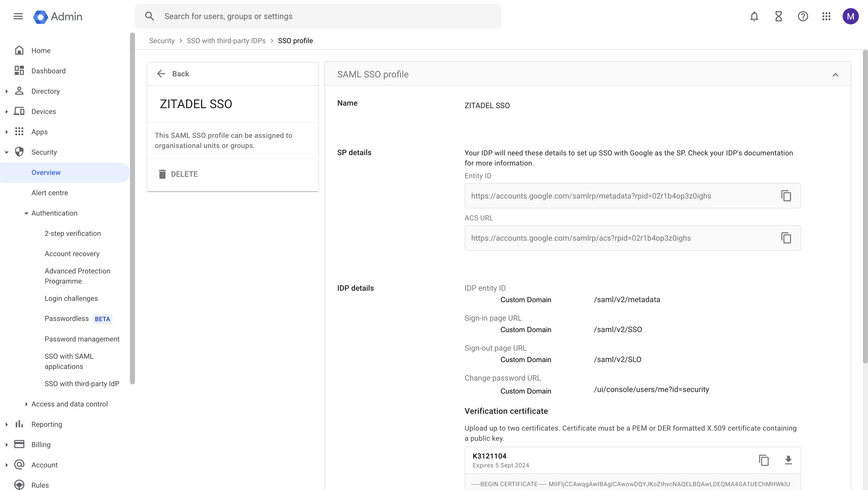This screenshot has height=490, width=868.
Task: Collapse the SAML SSO profile panel
Action: coord(836,75)
